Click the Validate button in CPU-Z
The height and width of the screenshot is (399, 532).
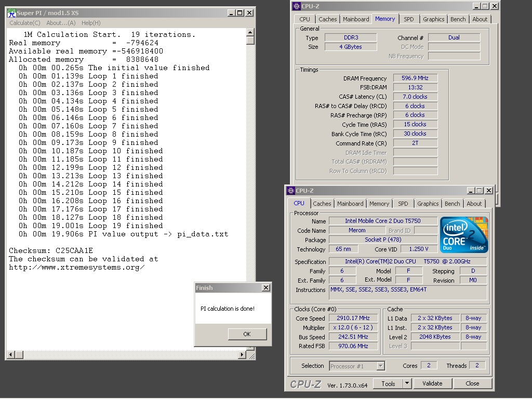[432, 383]
